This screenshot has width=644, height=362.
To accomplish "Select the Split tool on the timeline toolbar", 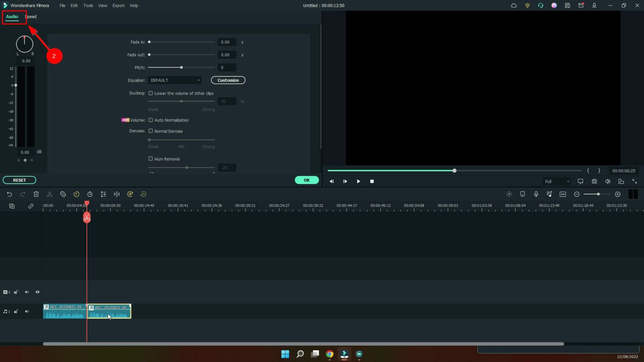I will [49, 194].
